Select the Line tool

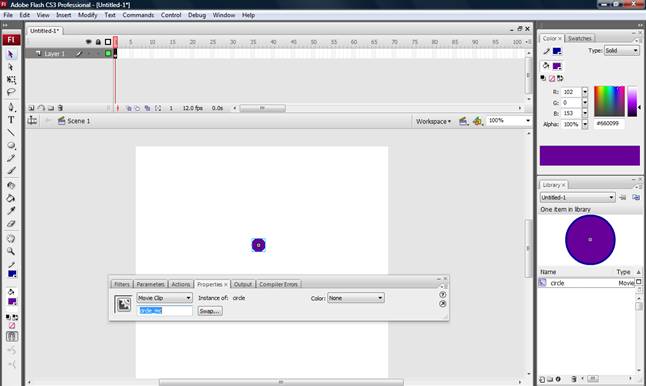(11, 133)
